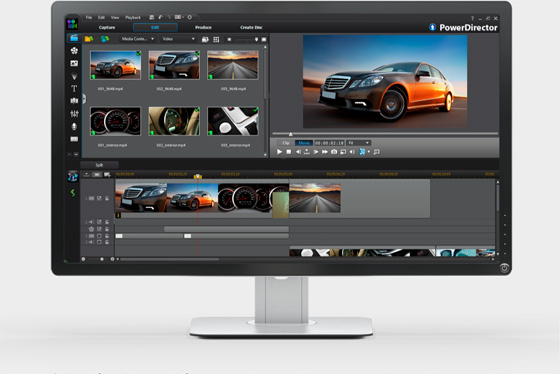This screenshot has width=560, height=374.
Task: Click the save project icon
Action: click(x=151, y=17)
